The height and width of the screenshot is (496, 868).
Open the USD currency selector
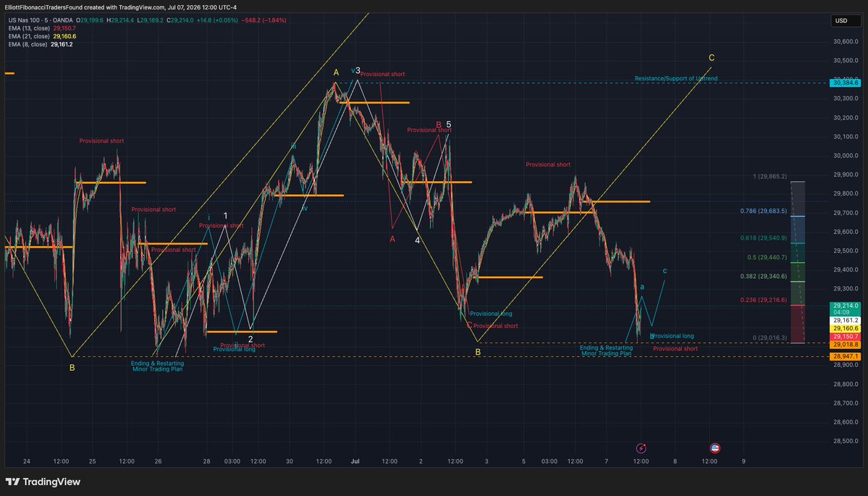pos(846,20)
